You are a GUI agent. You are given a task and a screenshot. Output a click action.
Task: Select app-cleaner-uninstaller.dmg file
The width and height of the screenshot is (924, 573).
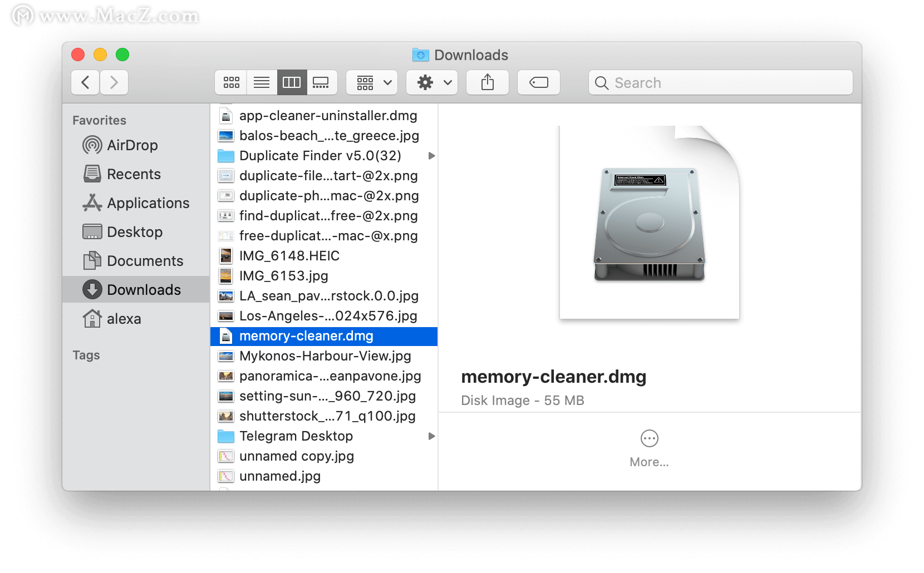[324, 116]
